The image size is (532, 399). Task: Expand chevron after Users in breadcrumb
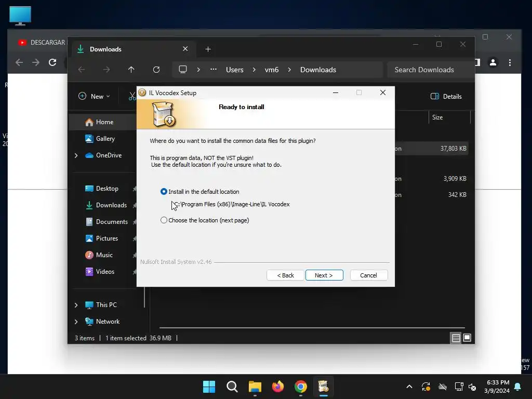[x=254, y=70]
